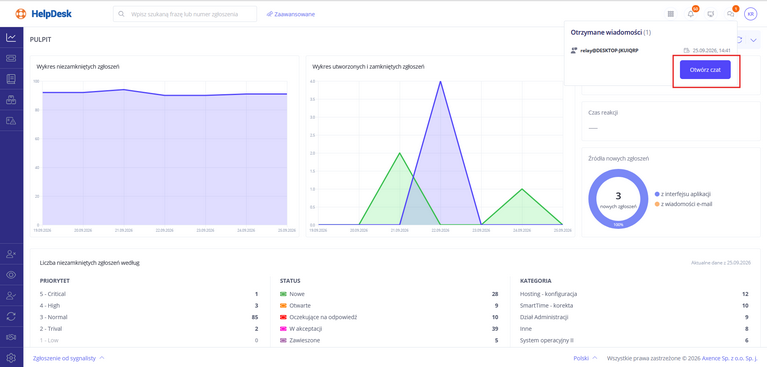Click the '5 - Critical' priority row
Viewport: 767px width, 367px height.
(x=149, y=294)
